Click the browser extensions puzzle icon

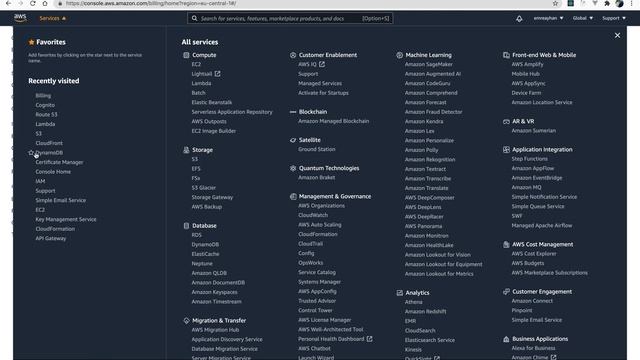(x=607, y=3)
